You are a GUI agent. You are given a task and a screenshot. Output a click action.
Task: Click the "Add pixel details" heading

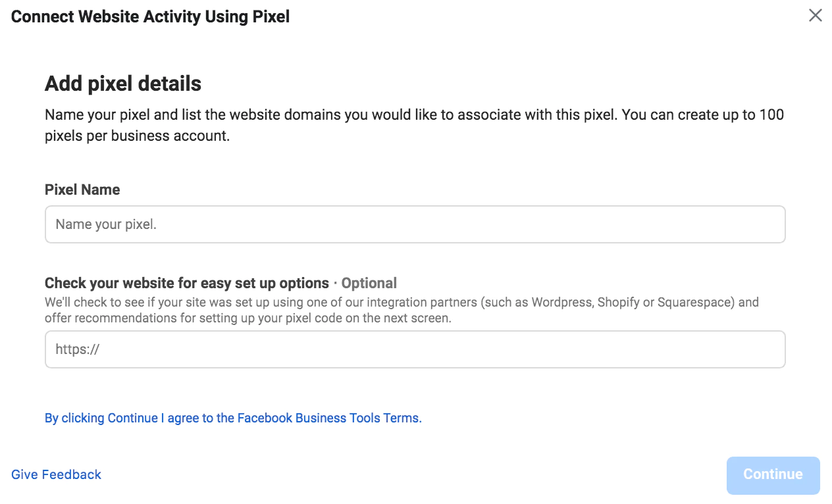coord(123,84)
